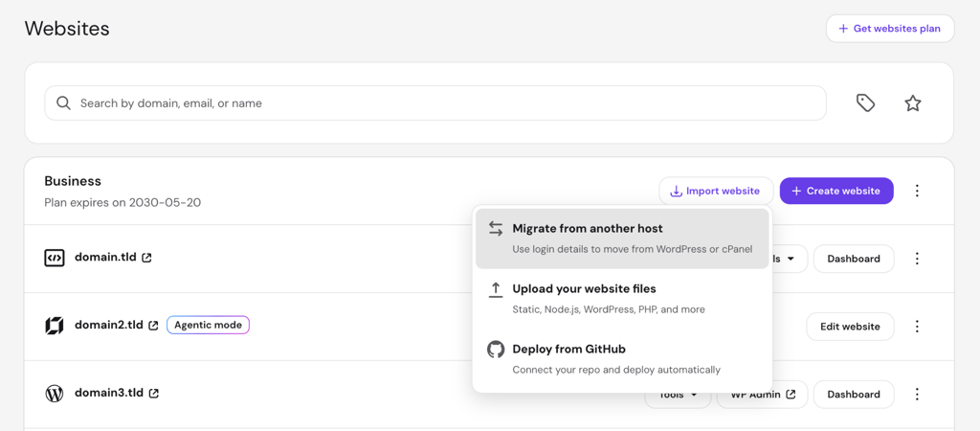Click the domain.tld name

[x=103, y=257]
